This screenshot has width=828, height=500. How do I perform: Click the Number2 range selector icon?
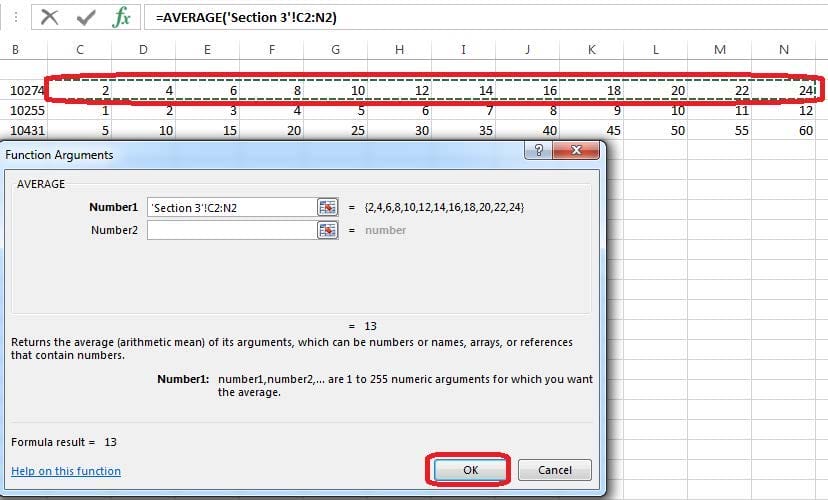(x=327, y=230)
